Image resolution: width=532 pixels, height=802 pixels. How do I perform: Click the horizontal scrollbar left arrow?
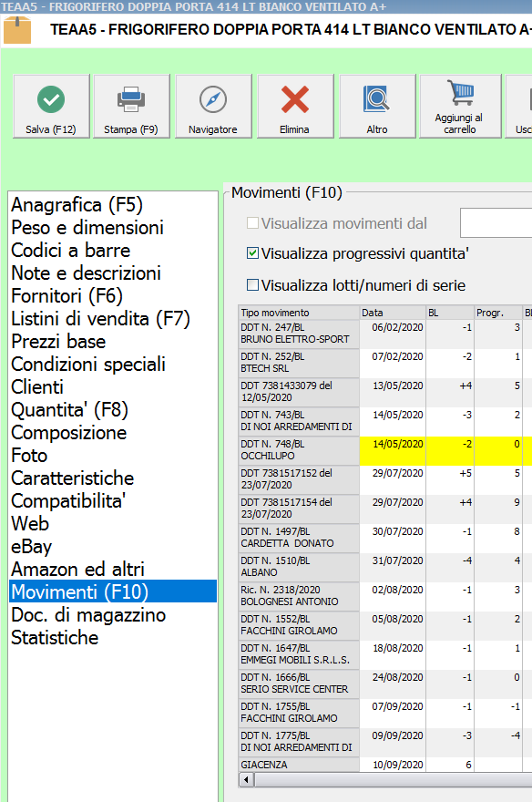point(246,780)
